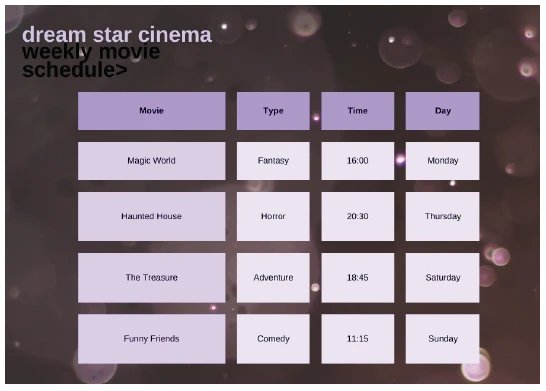The height and width of the screenshot is (391, 546).
Task: Click the '18:45' time cell
Action: (358, 277)
